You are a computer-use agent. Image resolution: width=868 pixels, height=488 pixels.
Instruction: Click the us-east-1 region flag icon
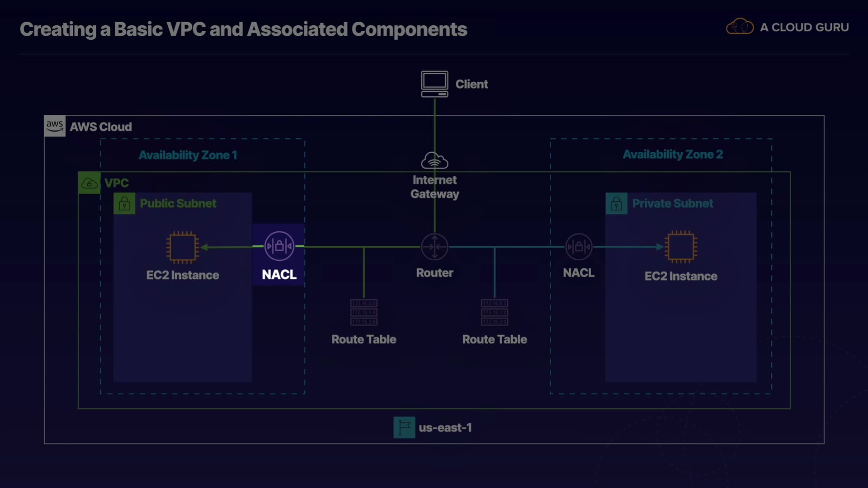[x=404, y=427]
